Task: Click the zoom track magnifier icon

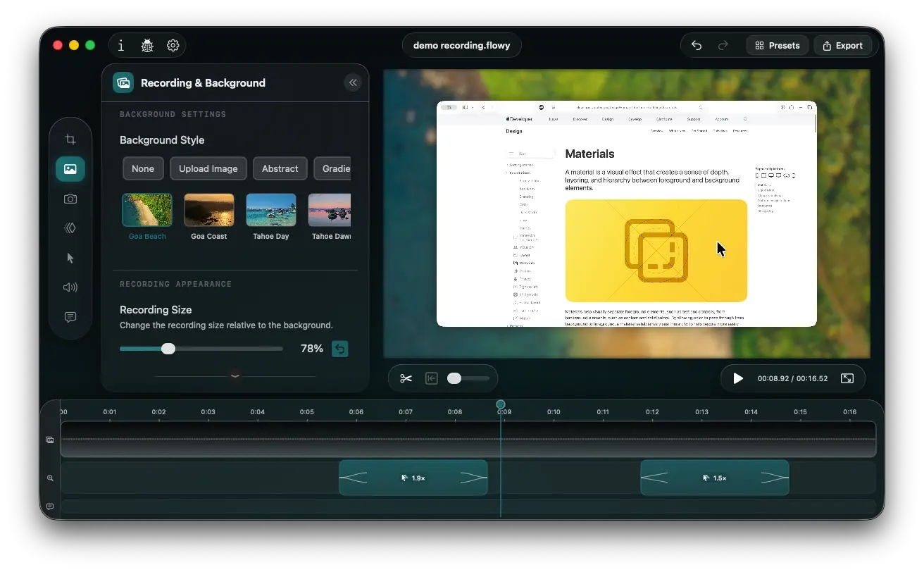Action: click(x=50, y=478)
